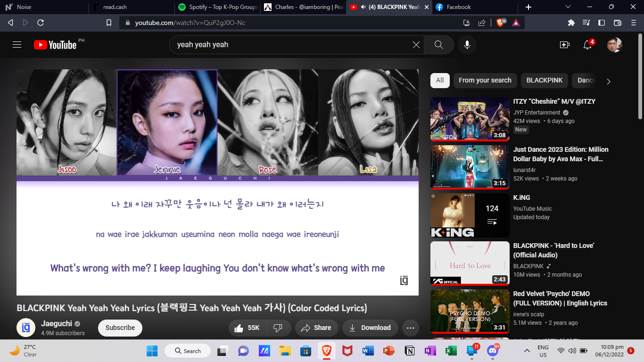The image size is (644, 362).
Task: Open more actions for the video (three dots)
Action: [411, 328]
